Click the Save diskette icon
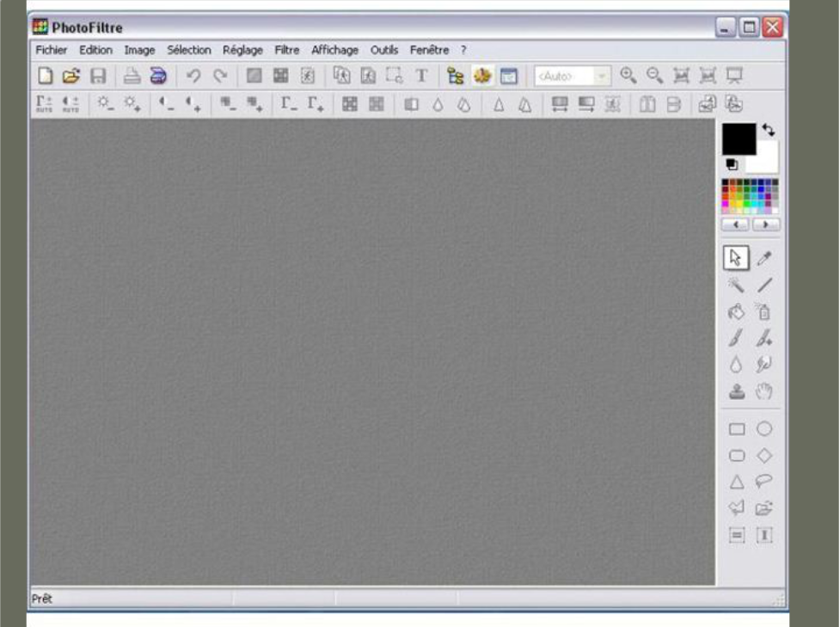This screenshot has height=627, width=840. tap(98, 76)
